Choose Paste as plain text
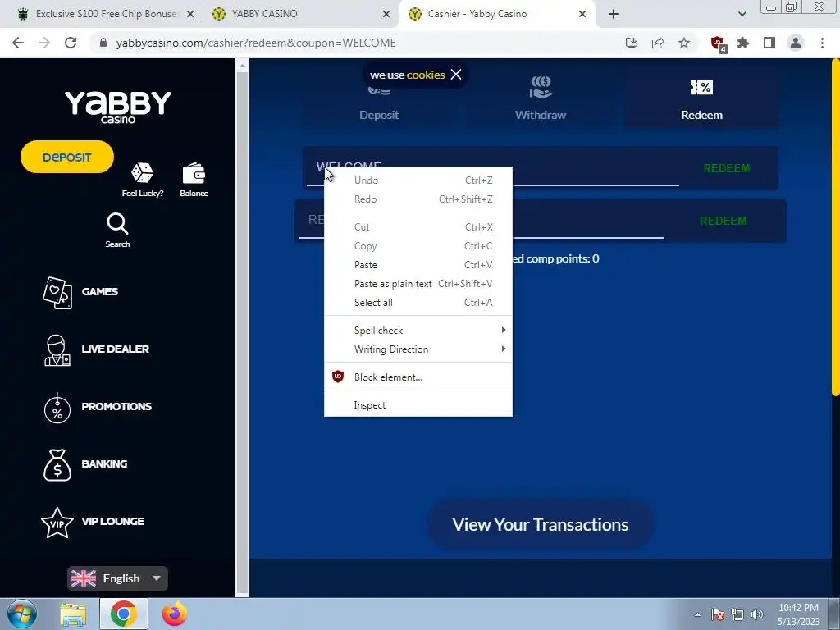The width and height of the screenshot is (840, 630). pos(418,284)
